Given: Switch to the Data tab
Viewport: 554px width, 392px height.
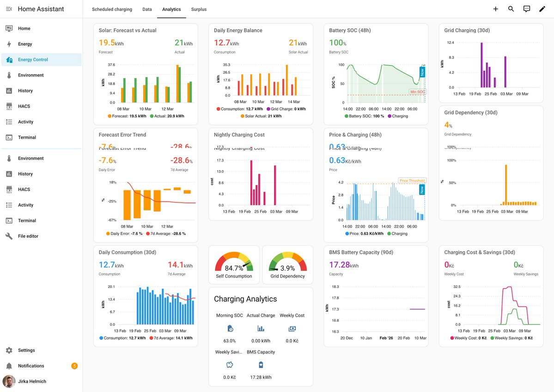Looking at the screenshot, I should pyautogui.click(x=147, y=9).
